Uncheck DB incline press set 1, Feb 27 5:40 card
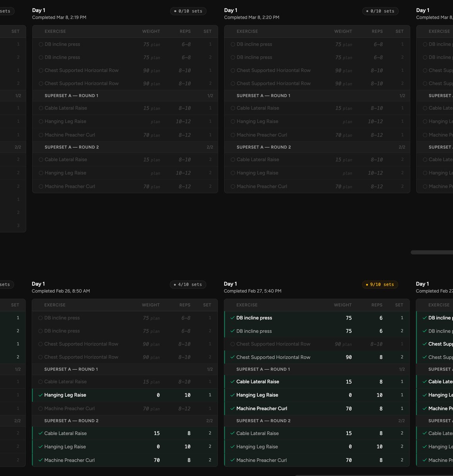Image resolution: width=453 pixels, height=476 pixels. coord(232,318)
